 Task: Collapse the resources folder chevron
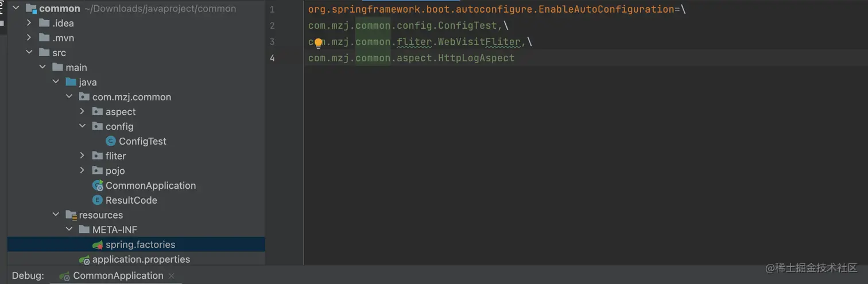click(x=56, y=215)
